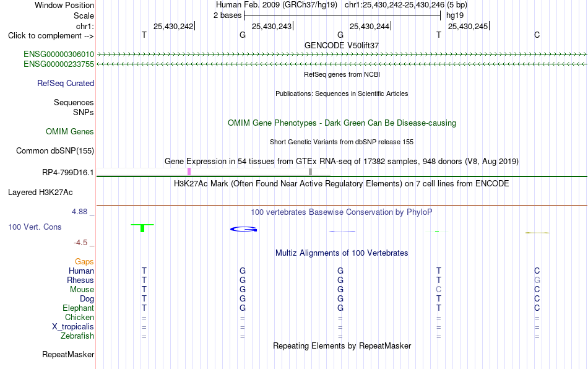
Task: Select the Zebrafish alignment row label
Action: (x=77, y=336)
